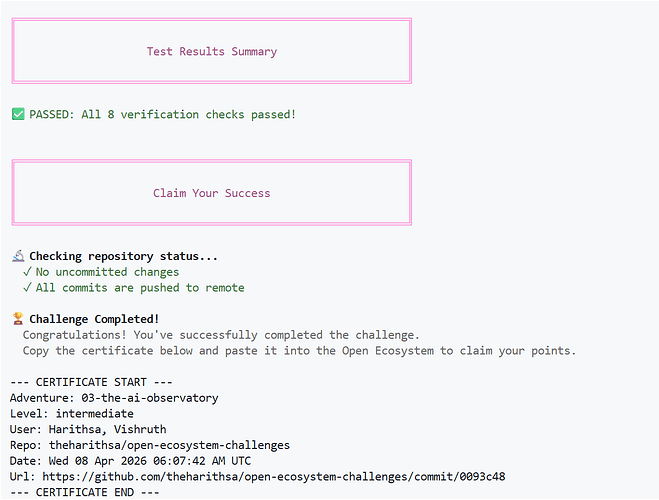Click the Challenge Completed! heading
This screenshot has width=659, height=500.
click(x=94, y=319)
